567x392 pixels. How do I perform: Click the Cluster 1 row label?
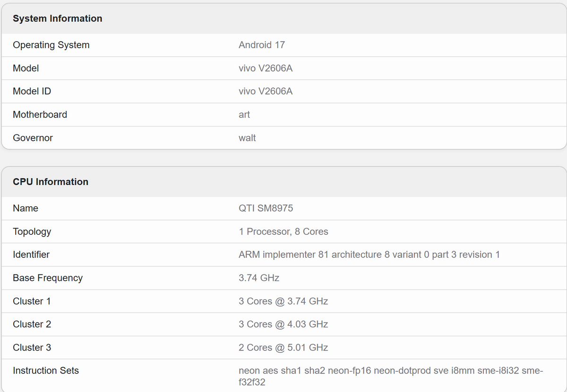tap(32, 301)
